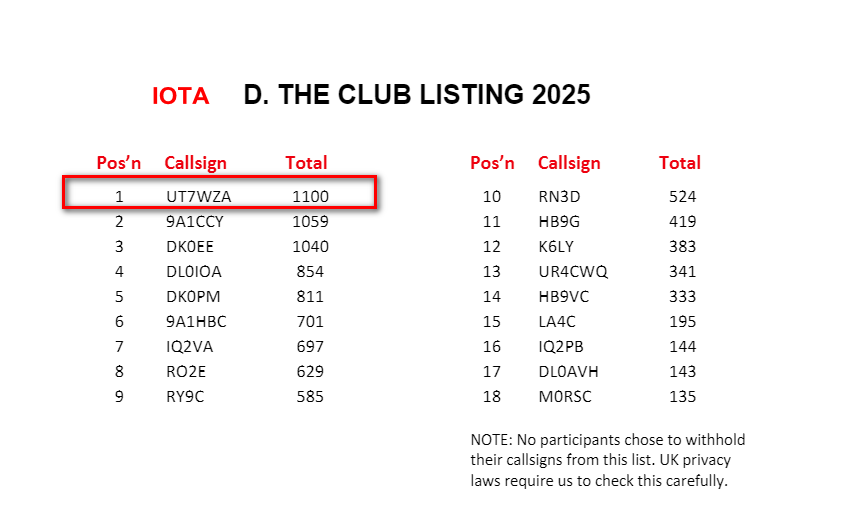Click the title 'D. THE CLUB LISTING 2025'
Image resolution: width=842 pixels, height=507 pixels.
click(417, 95)
